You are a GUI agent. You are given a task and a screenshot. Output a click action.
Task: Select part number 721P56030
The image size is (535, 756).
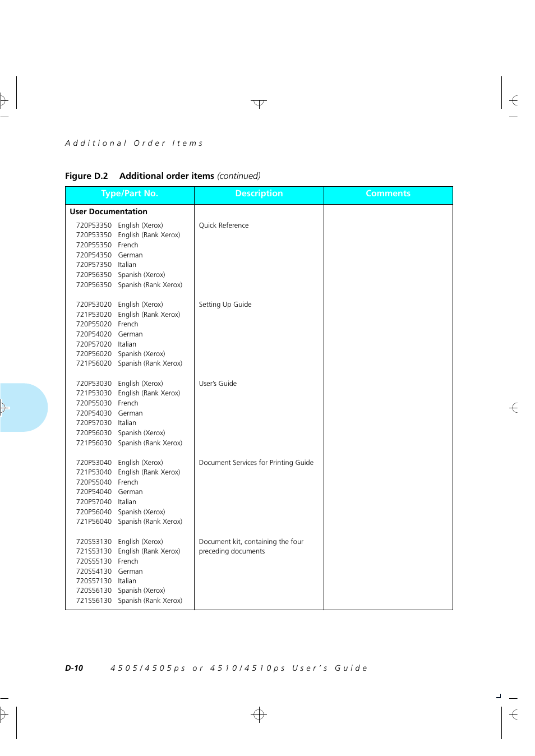tap(94, 443)
